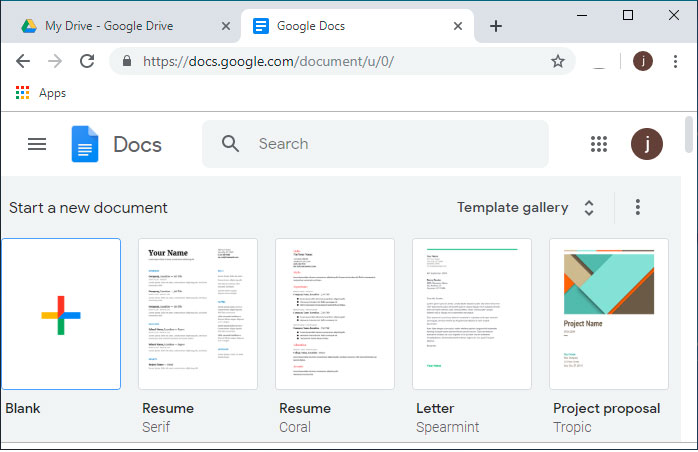Open the Chrome profile avatar in toolbar
Screen dimensions: 698x452
point(643,61)
